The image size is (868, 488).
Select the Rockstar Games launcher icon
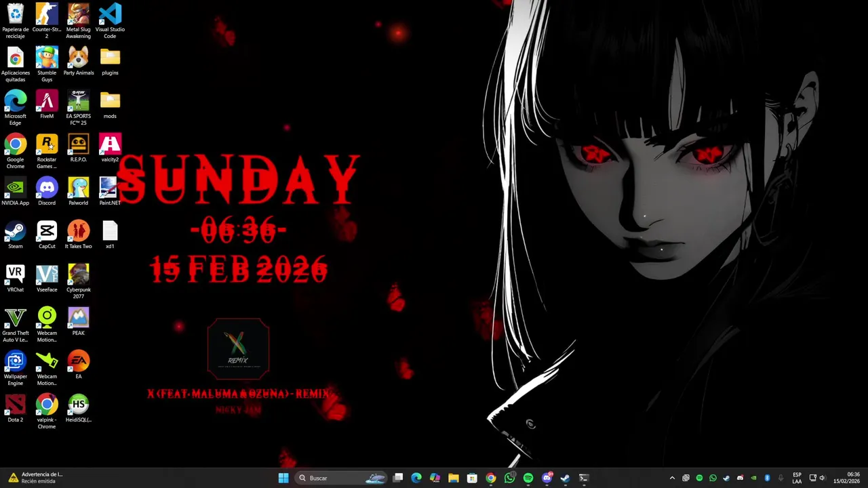pyautogui.click(x=47, y=150)
